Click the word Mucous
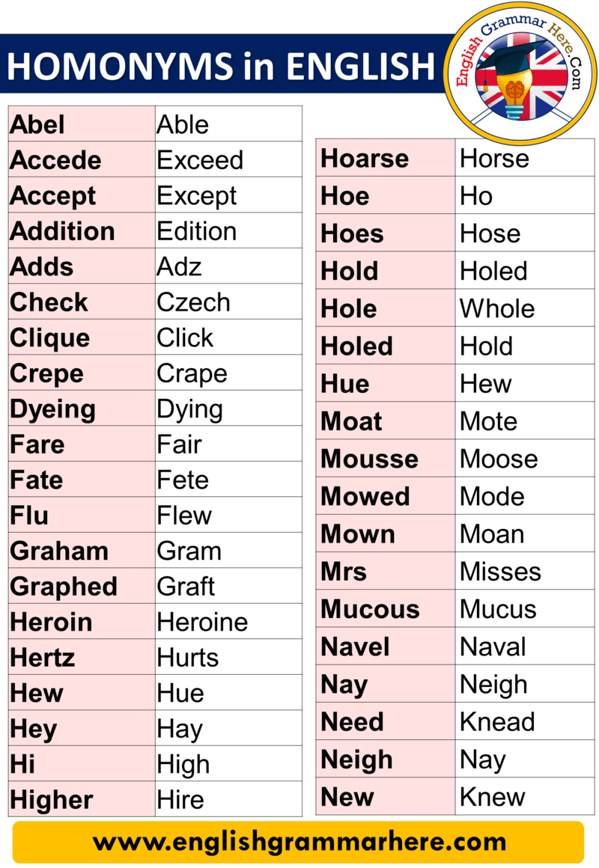 pyautogui.click(x=370, y=609)
